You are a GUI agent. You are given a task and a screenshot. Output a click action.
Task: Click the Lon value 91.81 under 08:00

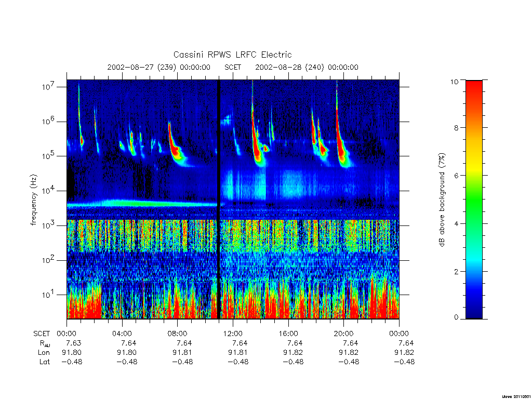coord(182,353)
